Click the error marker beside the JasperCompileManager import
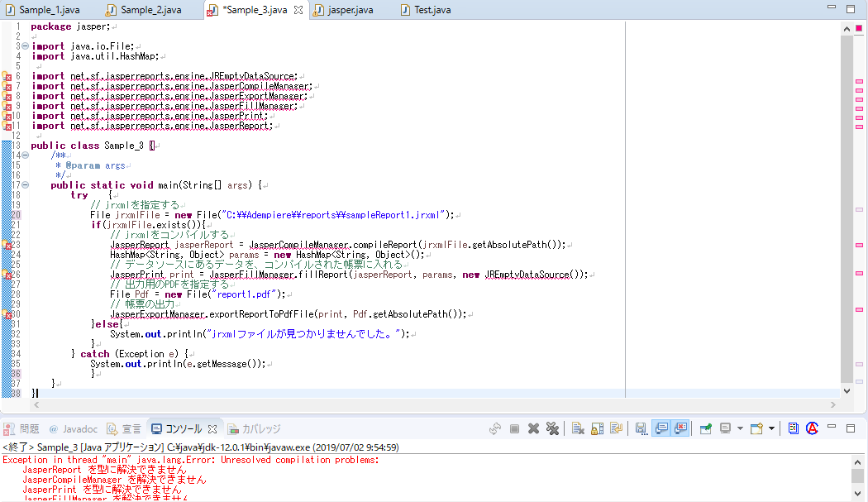The image size is (868, 502). [7, 85]
